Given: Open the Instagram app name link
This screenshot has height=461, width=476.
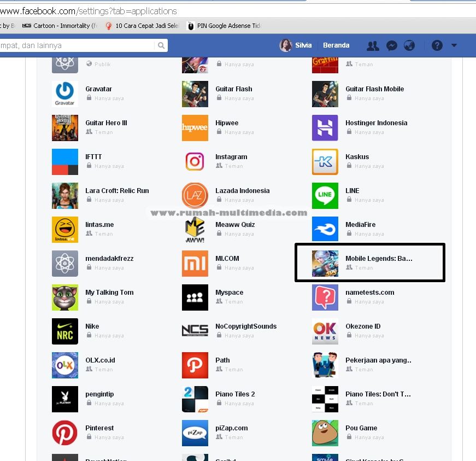Looking at the screenshot, I should tap(231, 157).
